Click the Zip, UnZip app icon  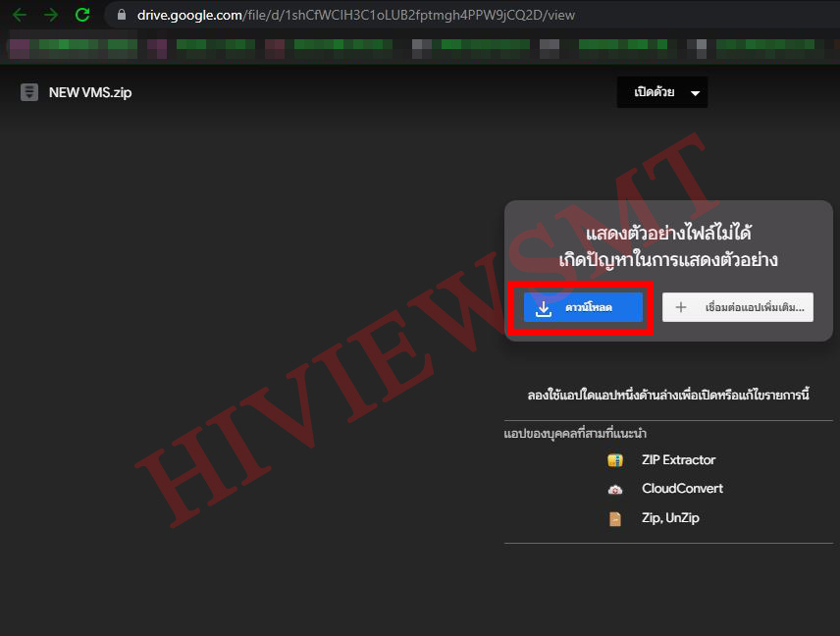[615, 518]
